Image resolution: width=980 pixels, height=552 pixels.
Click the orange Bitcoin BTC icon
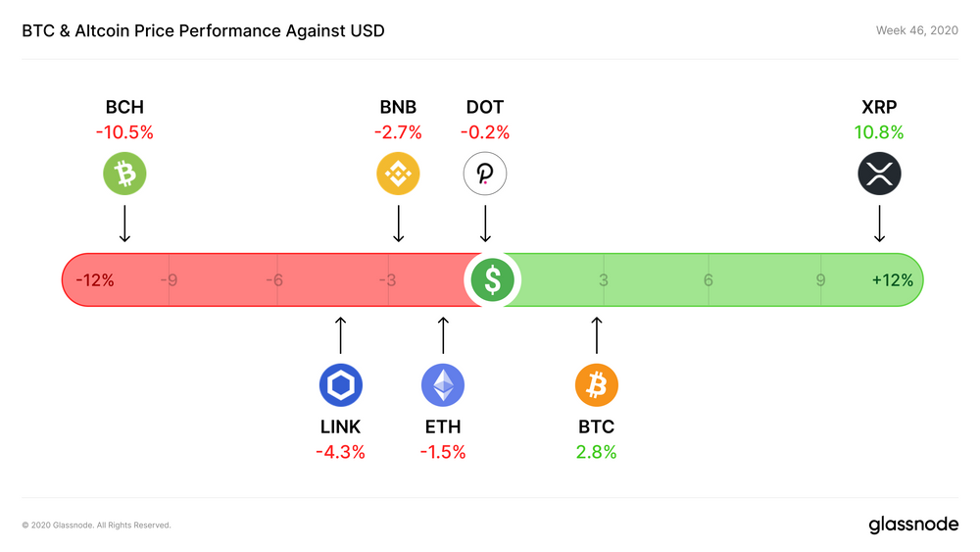[x=597, y=385]
